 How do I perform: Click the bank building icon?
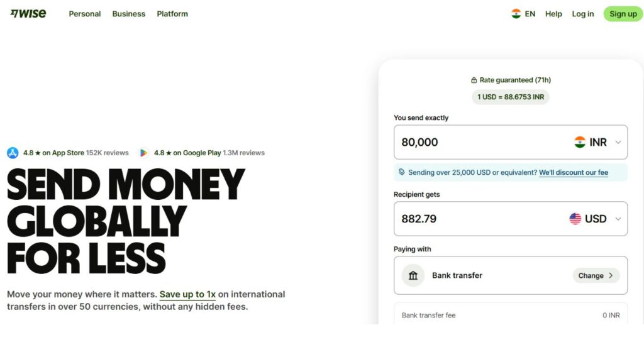coord(413,275)
